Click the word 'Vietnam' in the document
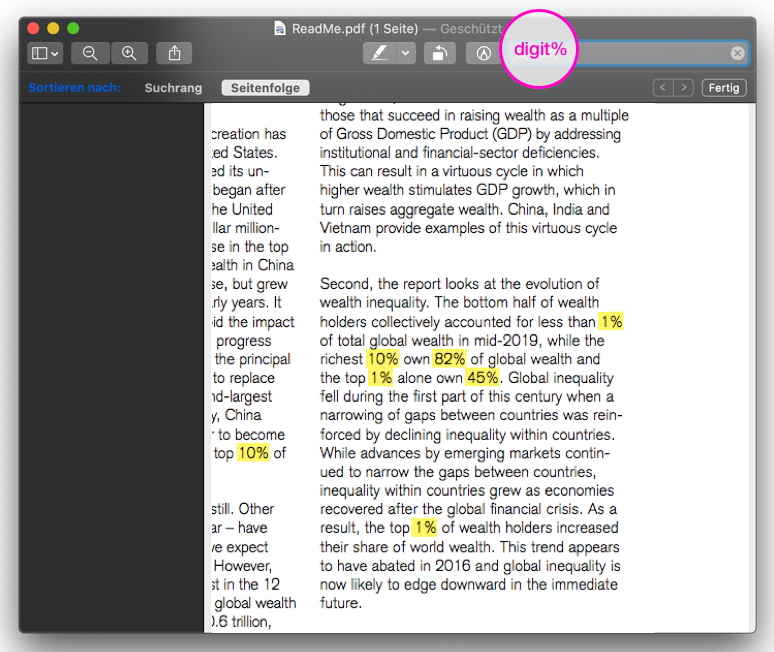Viewport: 774px width, 652px height. 345,228
